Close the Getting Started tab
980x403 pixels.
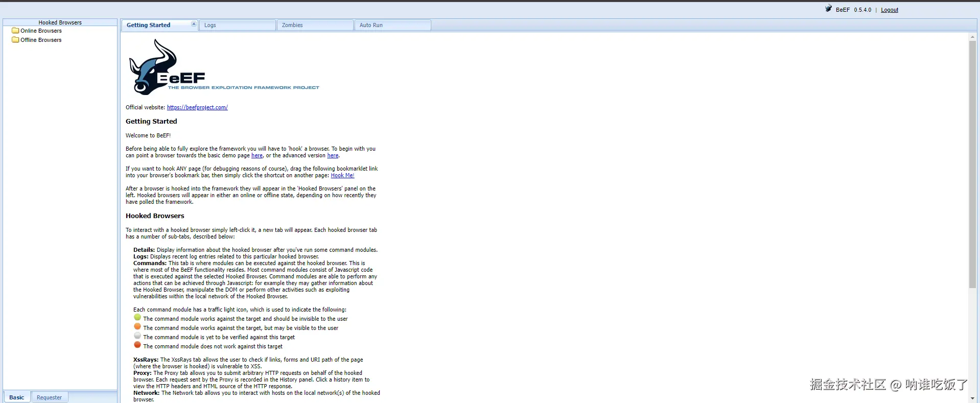click(x=194, y=24)
